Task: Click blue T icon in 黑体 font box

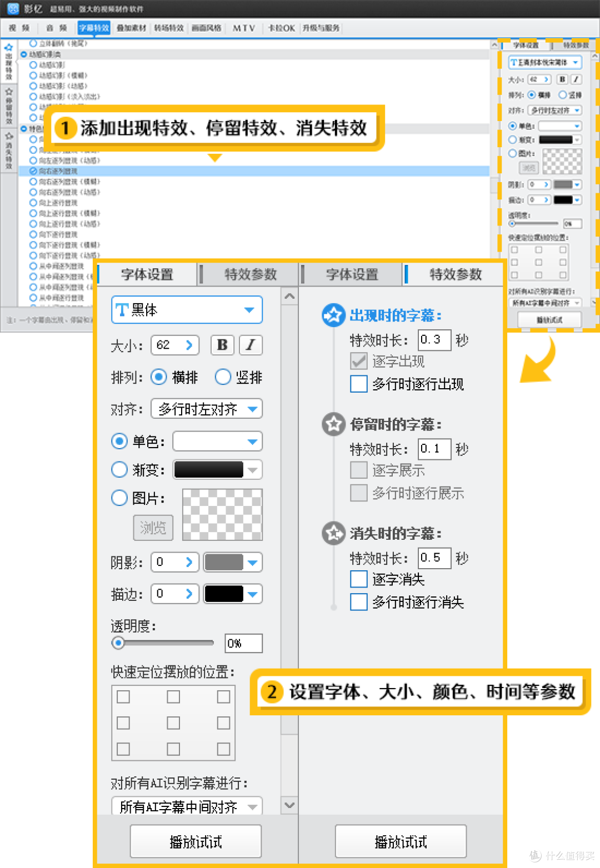Action: click(122, 310)
